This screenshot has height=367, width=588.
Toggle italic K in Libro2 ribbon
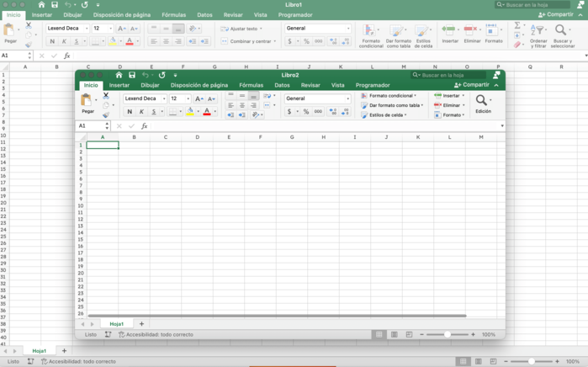141,111
